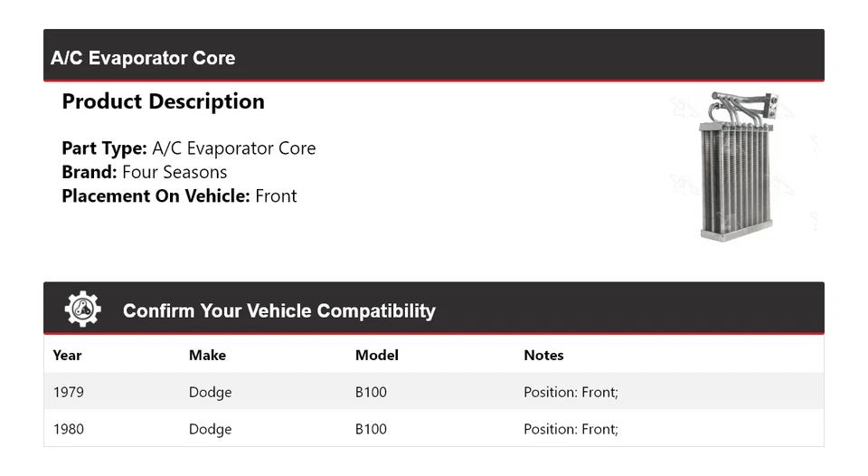Select the 1980 year cell
This screenshot has width=868, height=476.
69,429
